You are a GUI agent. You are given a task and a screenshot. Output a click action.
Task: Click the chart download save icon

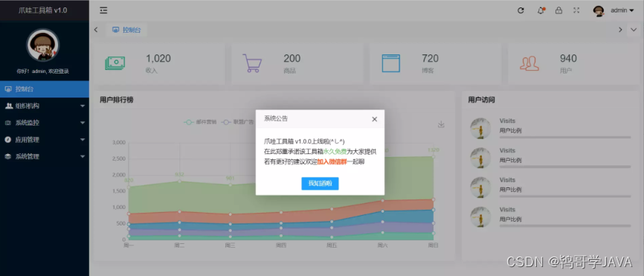coord(441,124)
